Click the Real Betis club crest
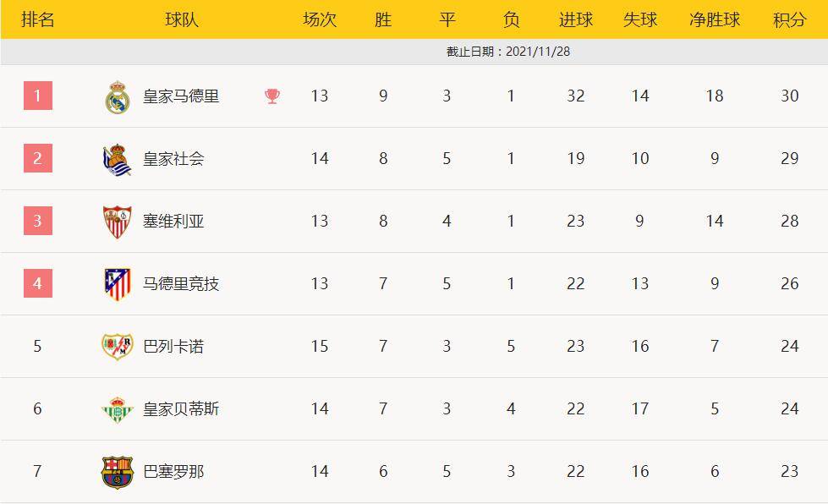This screenshot has height=504, width=828. click(x=117, y=409)
